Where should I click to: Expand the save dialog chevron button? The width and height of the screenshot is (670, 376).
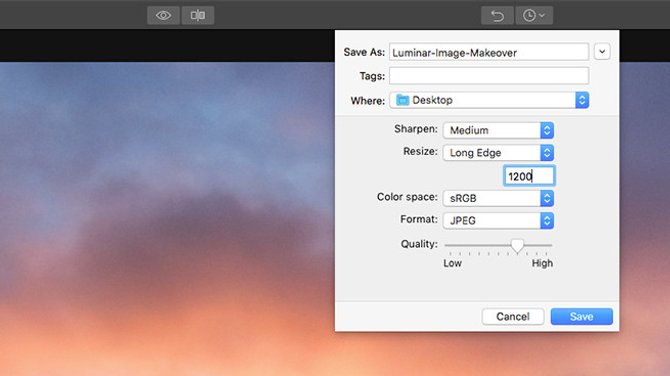coord(602,52)
